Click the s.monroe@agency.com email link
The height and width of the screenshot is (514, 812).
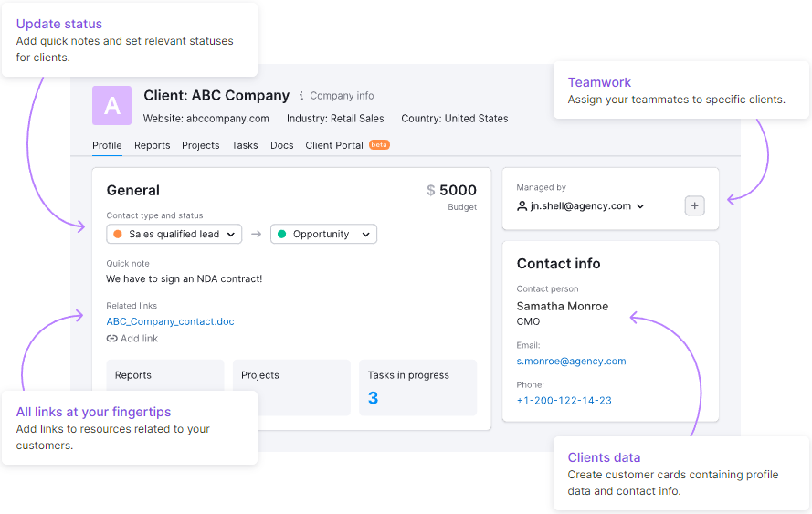click(x=571, y=362)
